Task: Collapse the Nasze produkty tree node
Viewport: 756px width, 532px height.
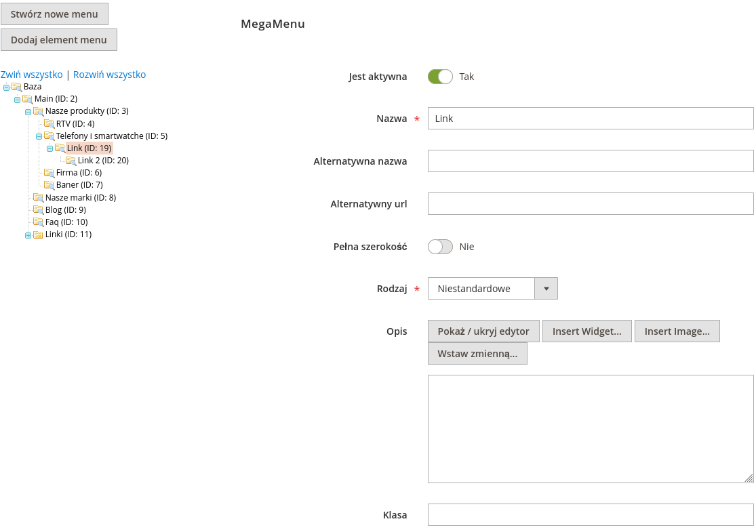Action: click(x=28, y=112)
